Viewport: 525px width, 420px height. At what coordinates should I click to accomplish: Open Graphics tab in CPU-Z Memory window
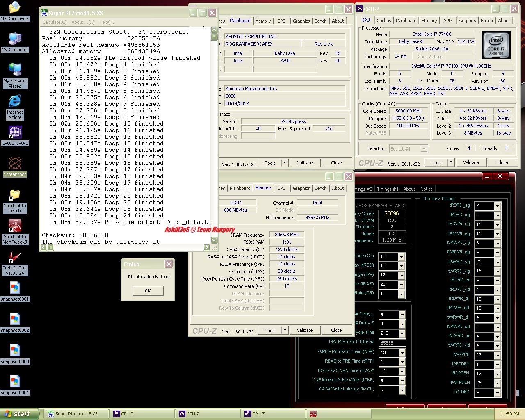[x=301, y=188]
